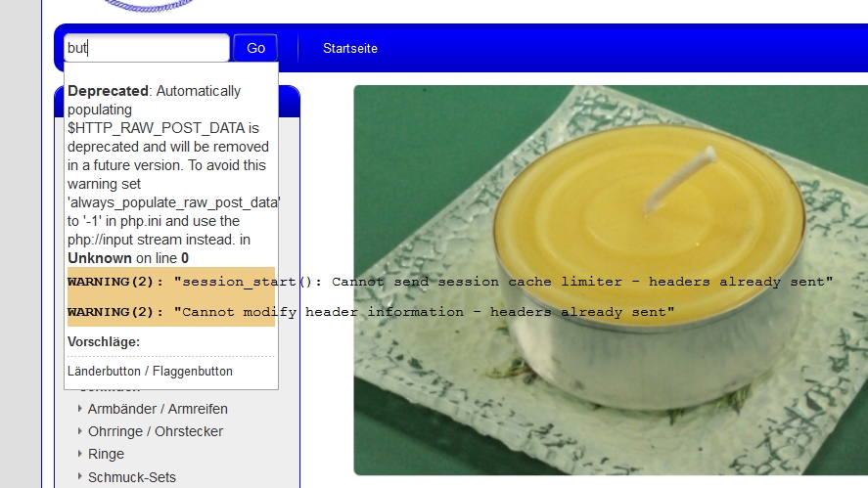
Task: Expand arrow beside Schmuck-Sets
Action: coord(79,476)
